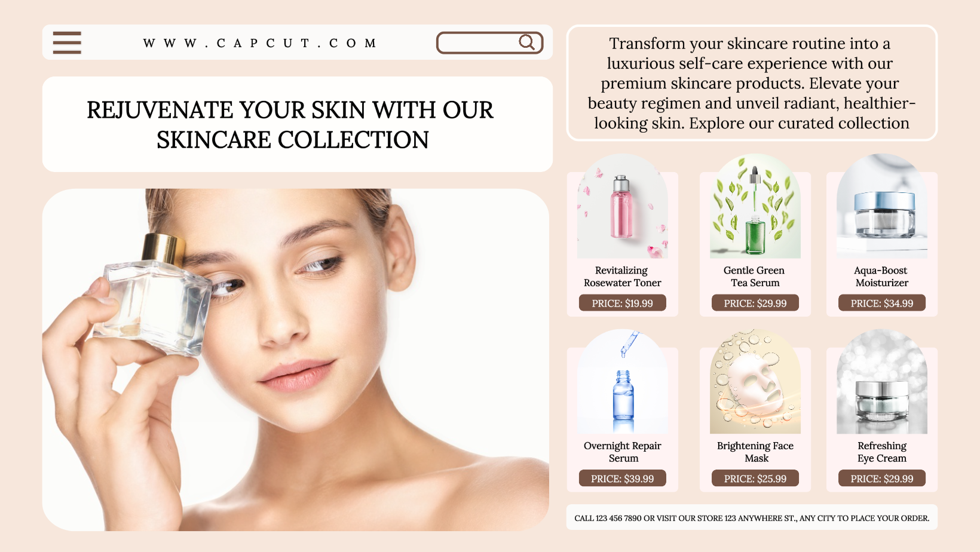Click the Transform your skincare routine paragraph
Screen dimensions: 980x552
pyautogui.click(x=752, y=83)
